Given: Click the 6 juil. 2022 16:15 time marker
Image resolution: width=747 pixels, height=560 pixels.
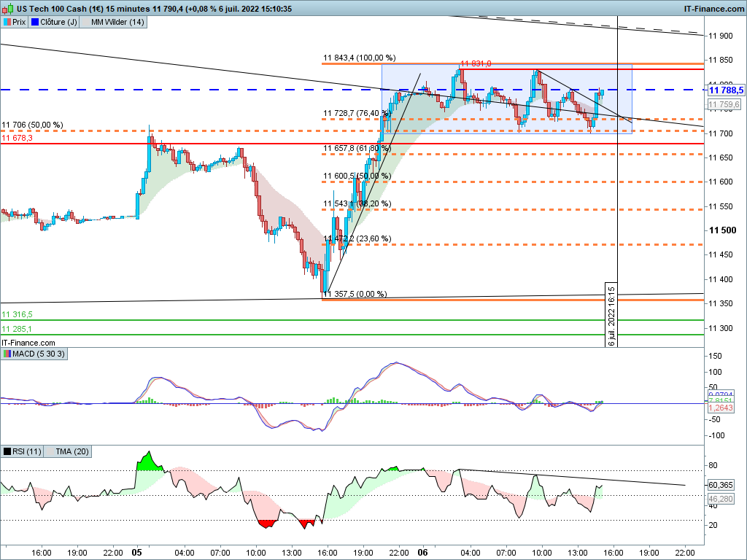Looking at the screenshot, I should point(612,315).
